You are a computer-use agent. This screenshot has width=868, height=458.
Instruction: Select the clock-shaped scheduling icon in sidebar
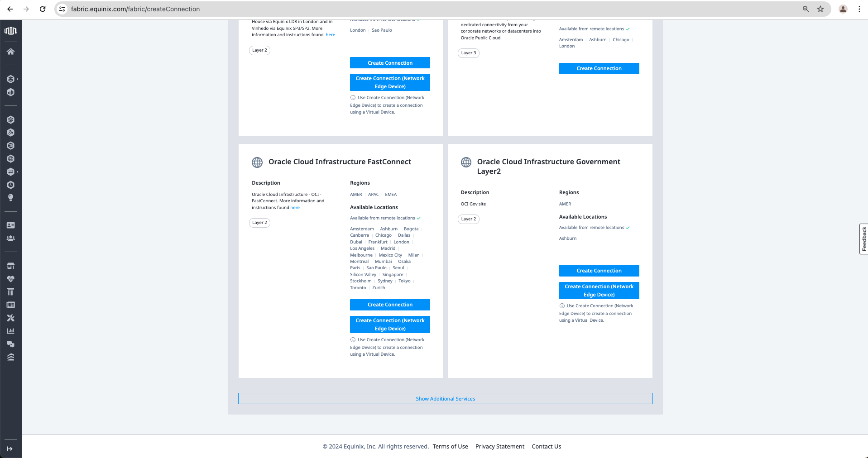[11, 185]
